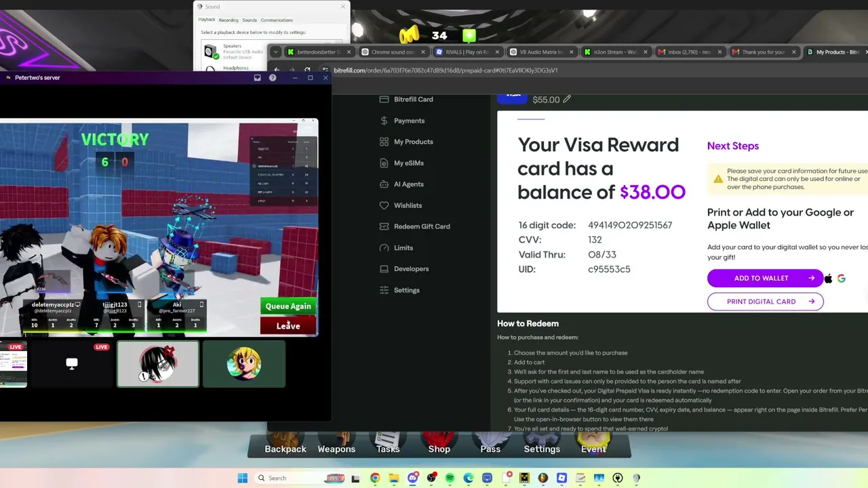Open File Explorer from the taskbar
The height and width of the screenshot is (488, 868).
(393, 478)
